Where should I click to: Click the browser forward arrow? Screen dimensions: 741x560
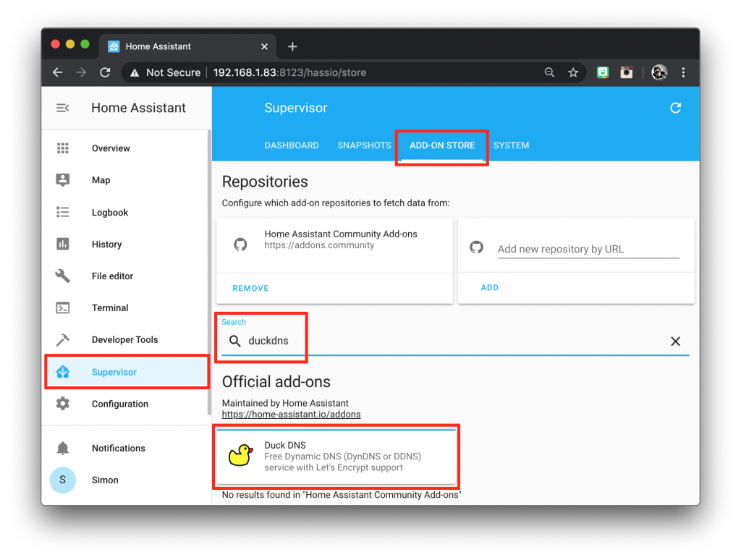pyautogui.click(x=81, y=72)
